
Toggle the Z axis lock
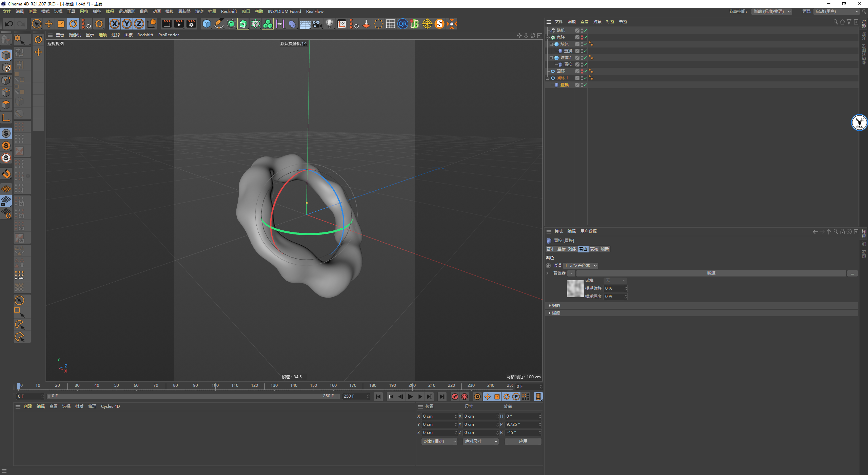point(139,24)
